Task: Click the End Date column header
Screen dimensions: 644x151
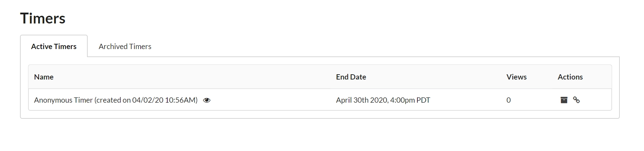Action: click(x=351, y=77)
